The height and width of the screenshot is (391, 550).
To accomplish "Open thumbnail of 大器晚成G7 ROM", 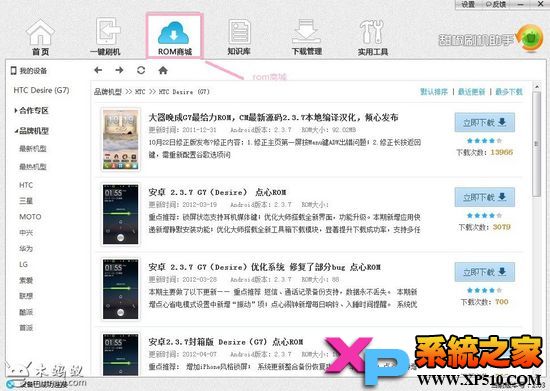I will pyautogui.click(x=120, y=140).
